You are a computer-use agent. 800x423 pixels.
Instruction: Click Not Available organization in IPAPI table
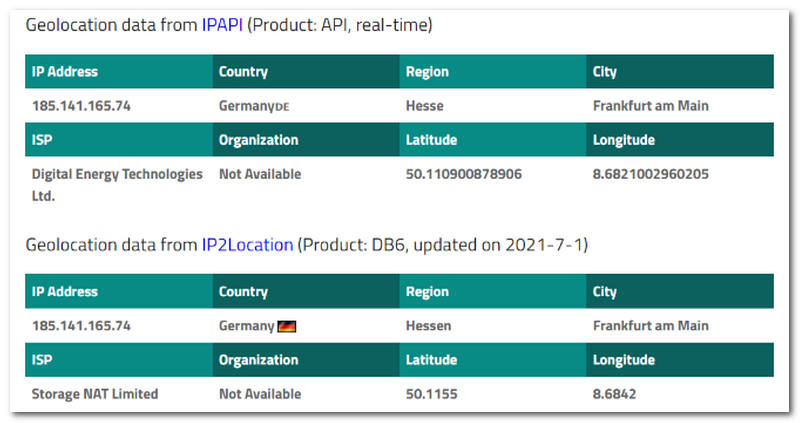(x=260, y=174)
